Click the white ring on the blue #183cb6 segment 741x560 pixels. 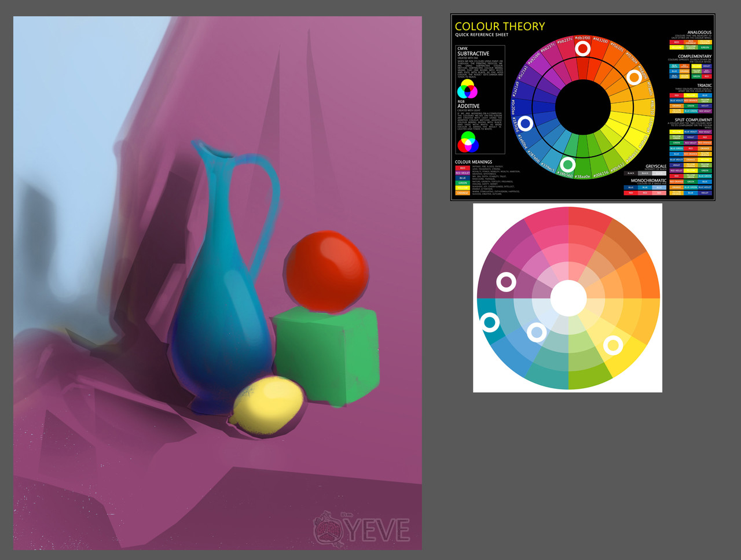pos(525,123)
